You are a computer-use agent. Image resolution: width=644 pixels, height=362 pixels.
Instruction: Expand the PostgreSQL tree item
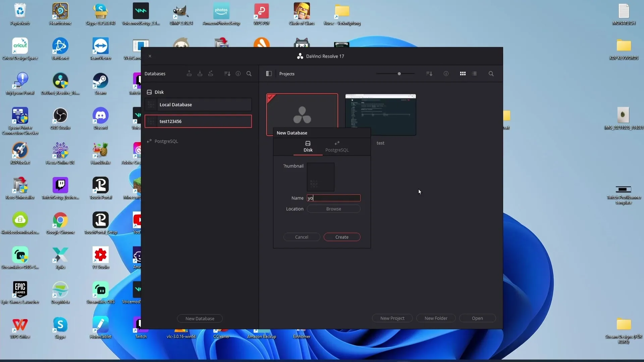point(167,140)
